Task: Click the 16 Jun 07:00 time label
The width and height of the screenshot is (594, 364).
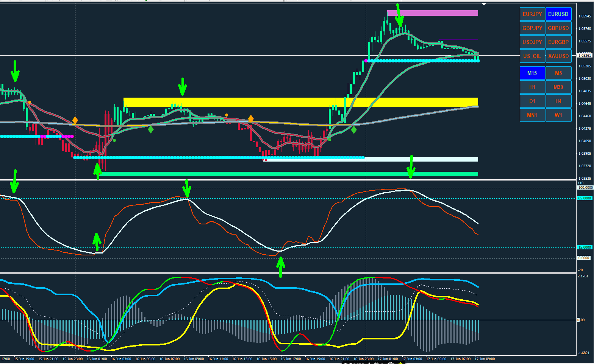Action: click(169, 359)
